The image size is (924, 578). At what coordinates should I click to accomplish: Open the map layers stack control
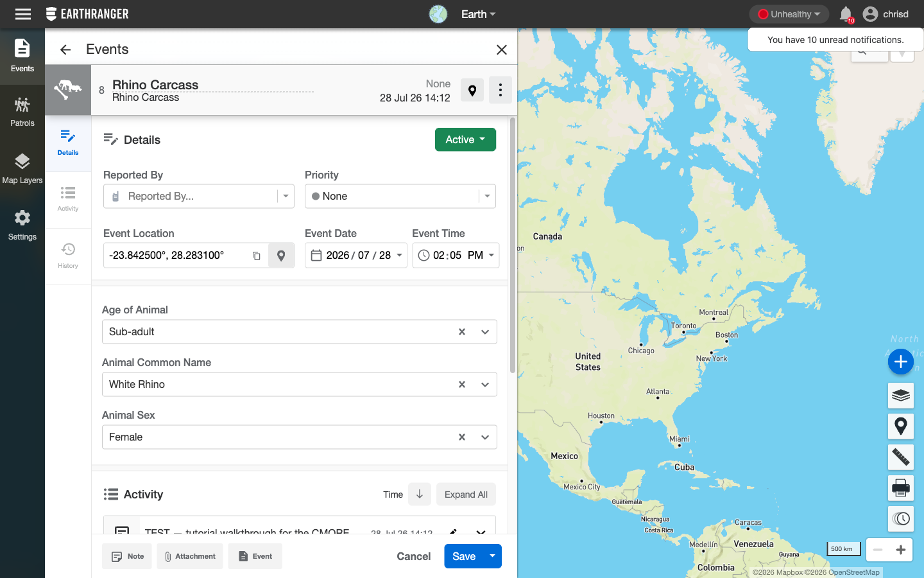(901, 395)
